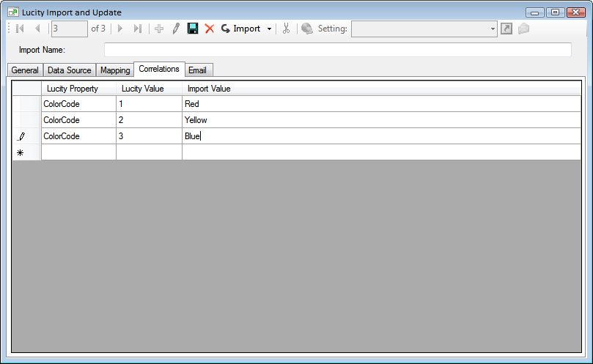Image resolution: width=593 pixels, height=364 pixels.
Task: Sort by Lucity Property column header
Action: [78, 89]
